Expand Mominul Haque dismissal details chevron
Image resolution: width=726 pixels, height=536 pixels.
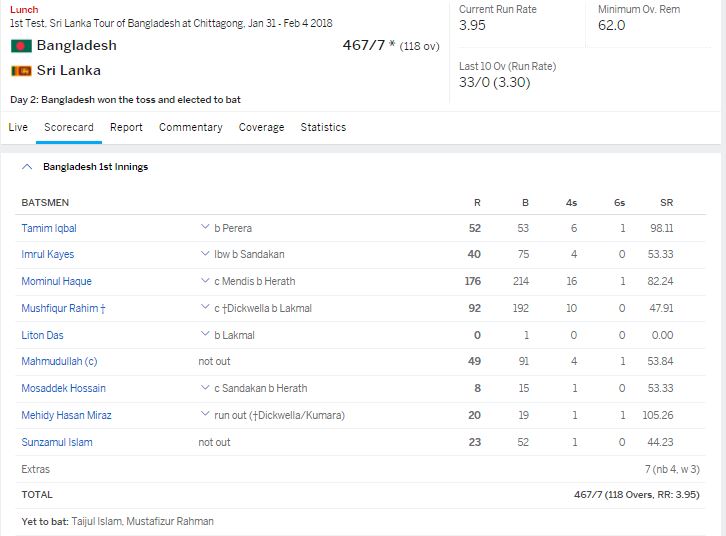coord(204,282)
